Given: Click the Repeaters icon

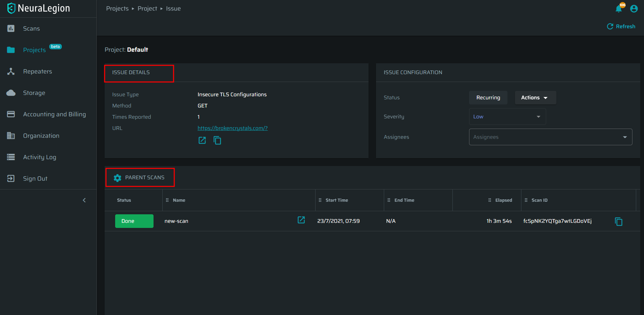Looking at the screenshot, I should click(11, 71).
